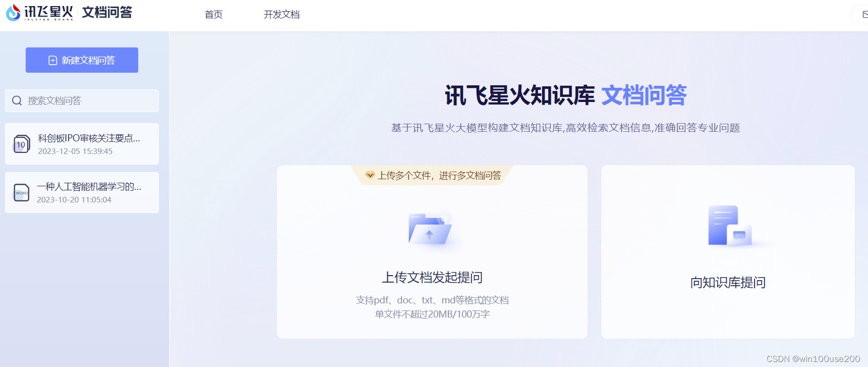This screenshot has height=367, width=868.
Task: Click the text 单文件不超过20MB/100万字
Action: point(432,314)
